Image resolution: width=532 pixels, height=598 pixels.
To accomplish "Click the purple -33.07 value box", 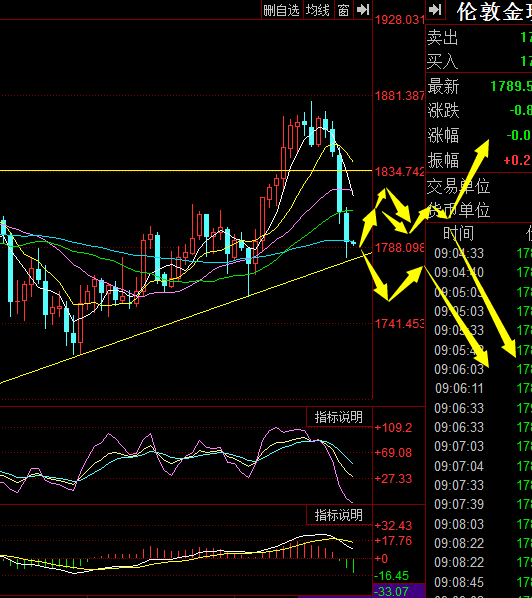I will [399, 591].
